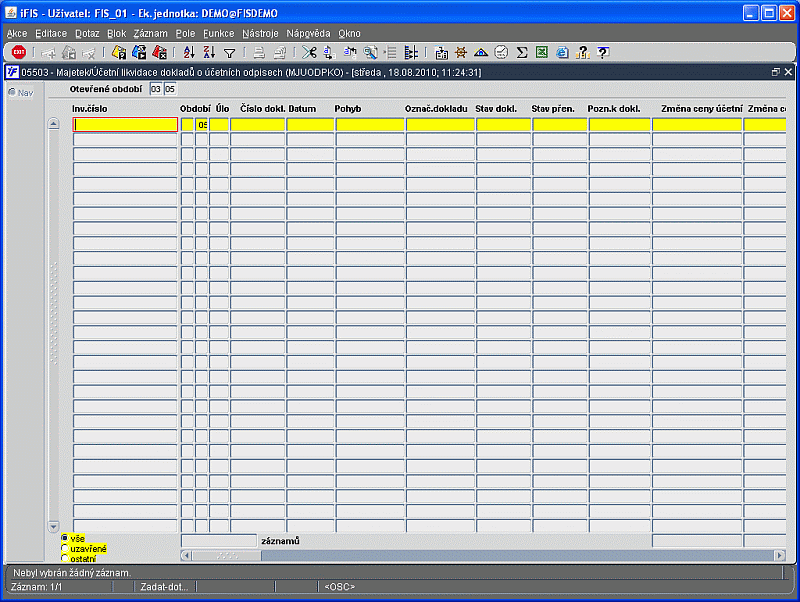Click the yellow Pohyb query field
The height and width of the screenshot is (602, 800).
point(370,124)
